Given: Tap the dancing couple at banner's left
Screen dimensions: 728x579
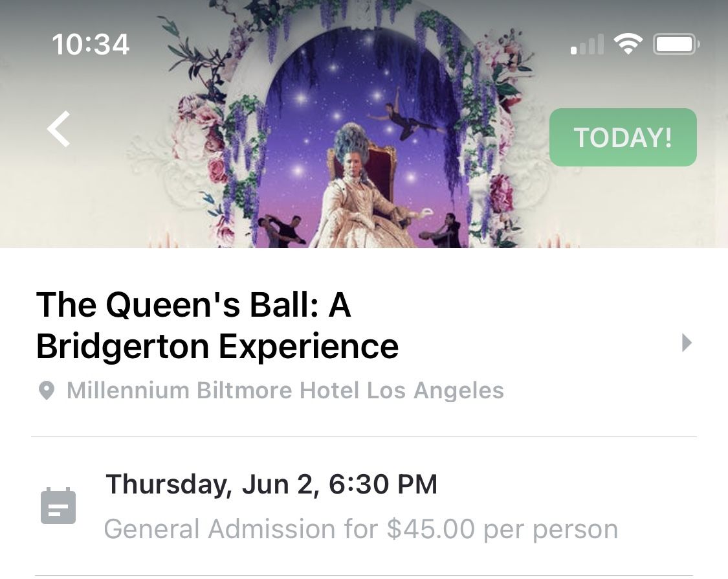Looking at the screenshot, I should tap(281, 230).
